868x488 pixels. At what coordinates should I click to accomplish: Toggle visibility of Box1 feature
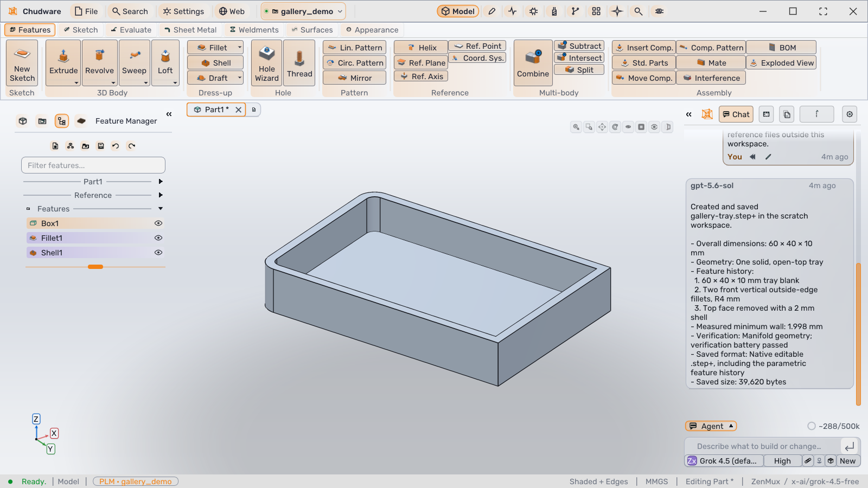pyautogui.click(x=158, y=223)
